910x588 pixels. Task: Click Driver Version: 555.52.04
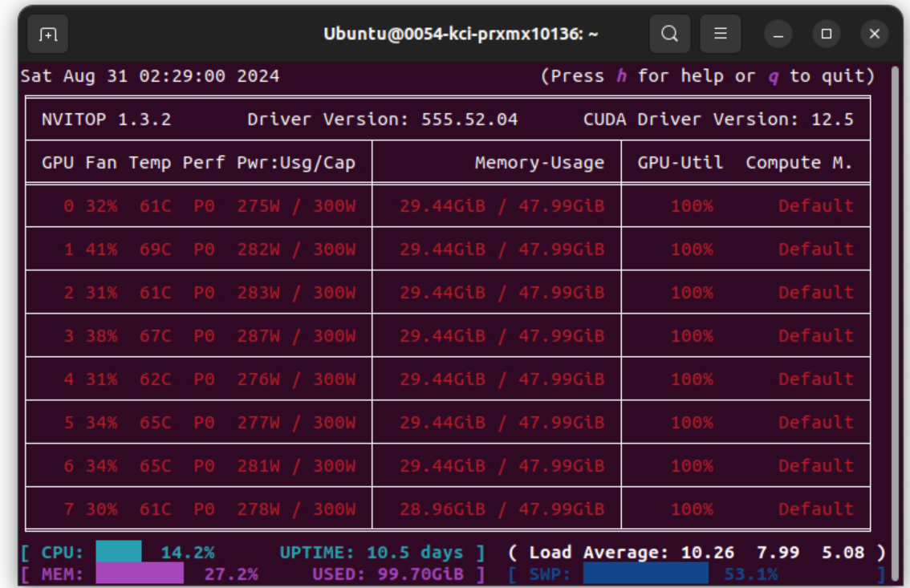(383, 120)
